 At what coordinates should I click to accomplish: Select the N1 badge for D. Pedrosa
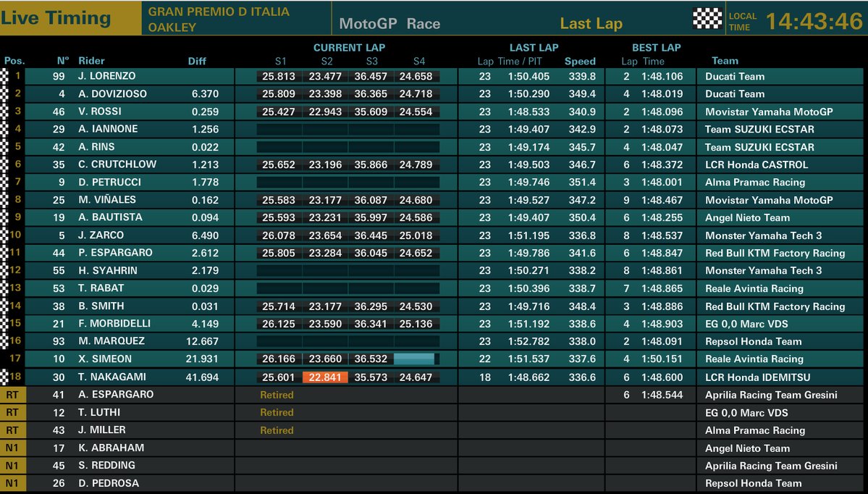12,483
